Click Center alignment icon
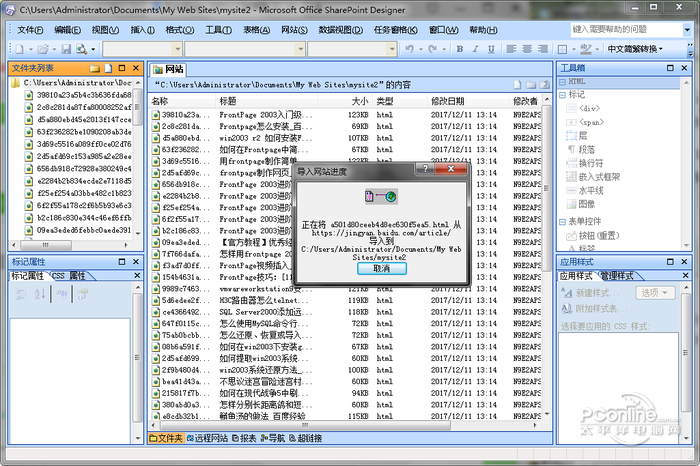The width and height of the screenshot is (700, 466). tap(527, 49)
